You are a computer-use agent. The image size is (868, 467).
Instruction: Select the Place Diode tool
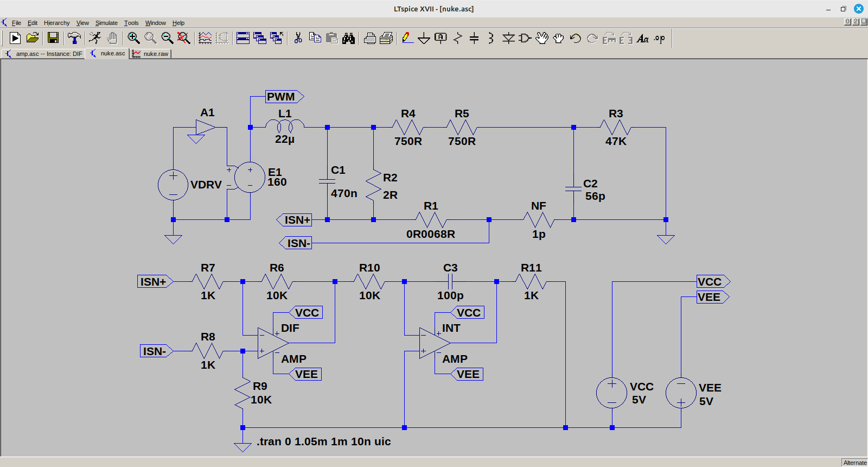tap(508, 38)
